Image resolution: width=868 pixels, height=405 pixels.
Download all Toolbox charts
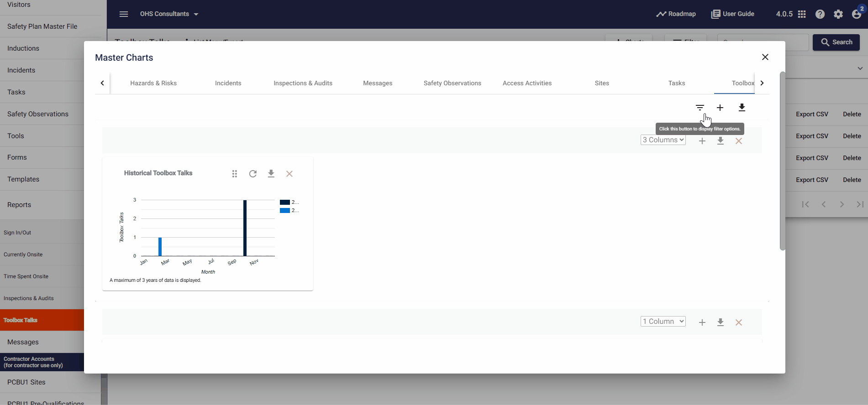point(742,108)
